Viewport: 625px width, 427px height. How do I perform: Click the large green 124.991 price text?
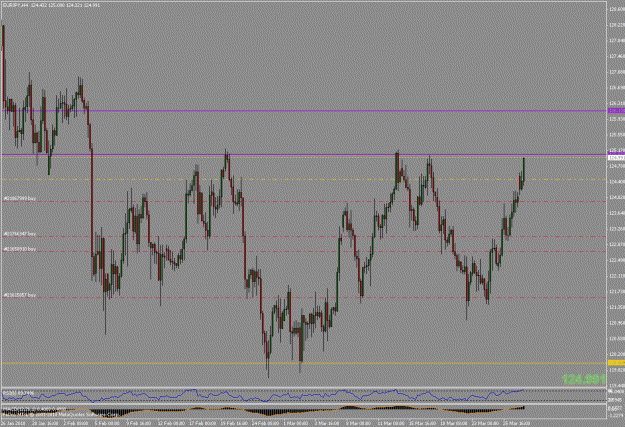[584, 379]
